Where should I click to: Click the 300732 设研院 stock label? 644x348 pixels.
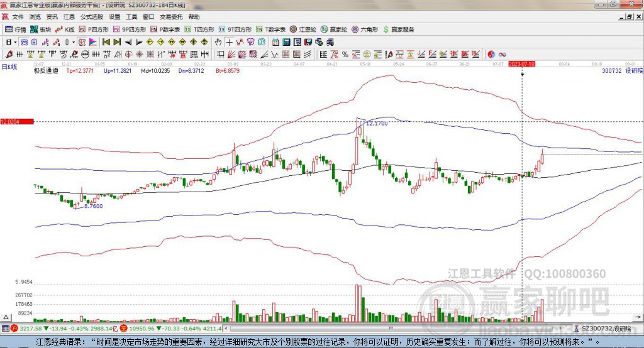(622, 70)
